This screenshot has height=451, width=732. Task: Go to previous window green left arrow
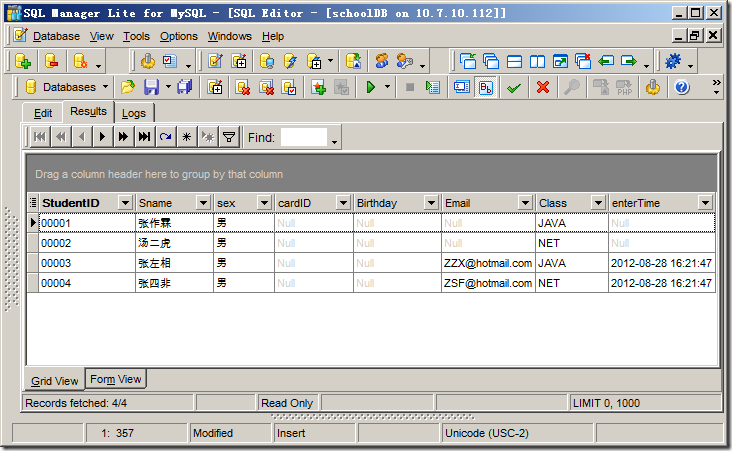click(606, 61)
